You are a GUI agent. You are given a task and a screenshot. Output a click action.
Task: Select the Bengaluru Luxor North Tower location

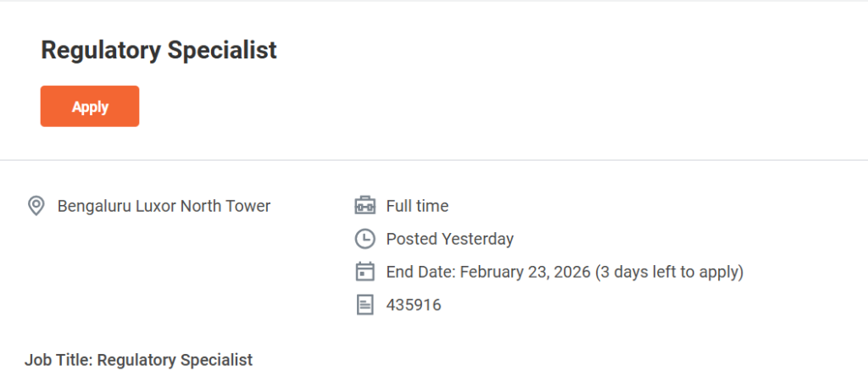(164, 206)
